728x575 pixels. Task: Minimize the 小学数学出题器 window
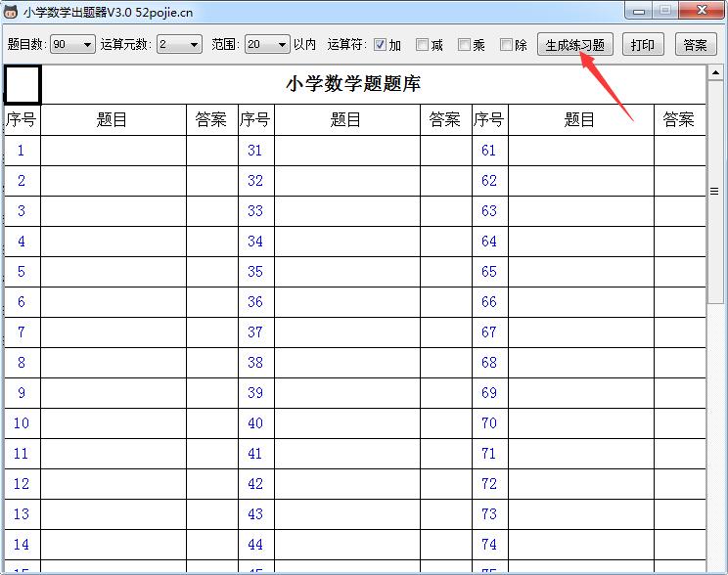[639, 11]
